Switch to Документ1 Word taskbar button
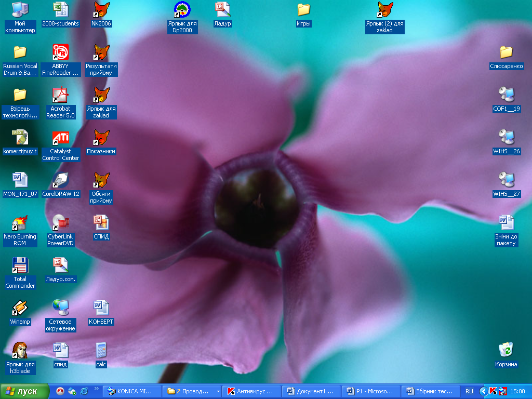Viewport: 532px width, 399px height. (311, 392)
